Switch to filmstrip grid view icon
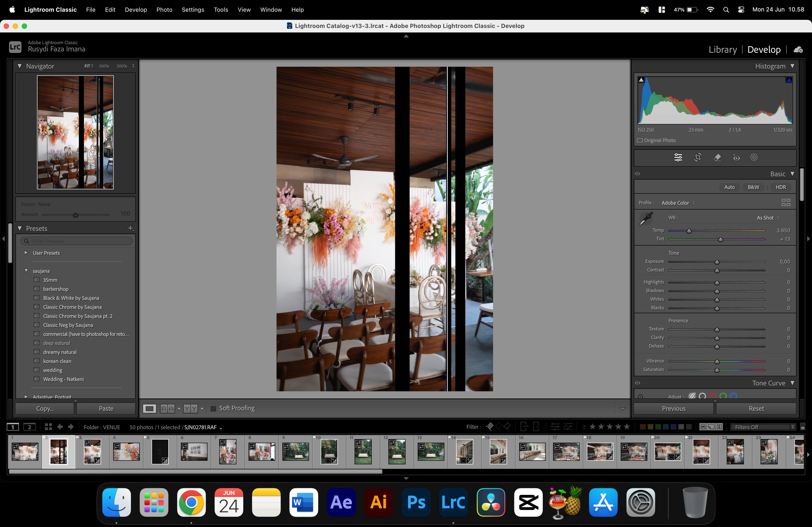This screenshot has height=527, width=812. [48, 427]
